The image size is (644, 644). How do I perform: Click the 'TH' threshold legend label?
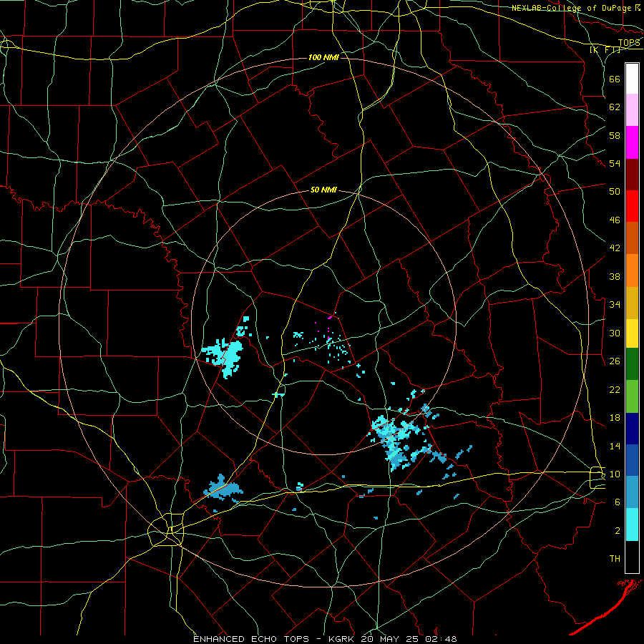[615, 559]
